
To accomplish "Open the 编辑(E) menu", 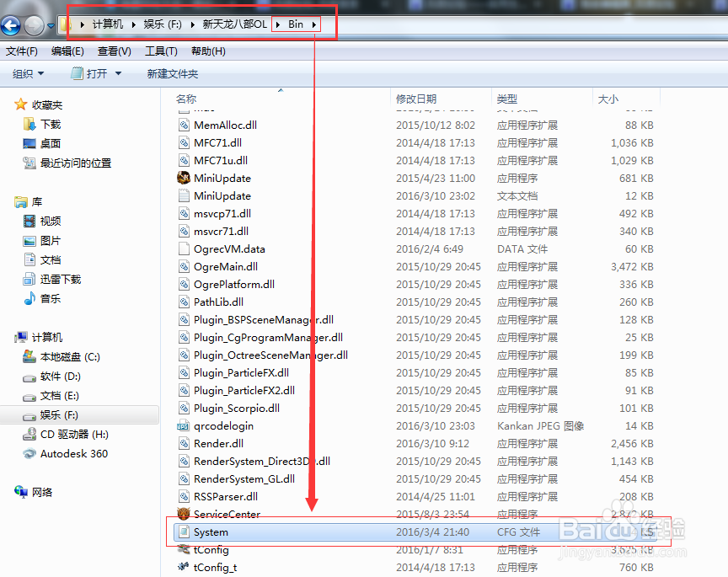I will pos(67,51).
